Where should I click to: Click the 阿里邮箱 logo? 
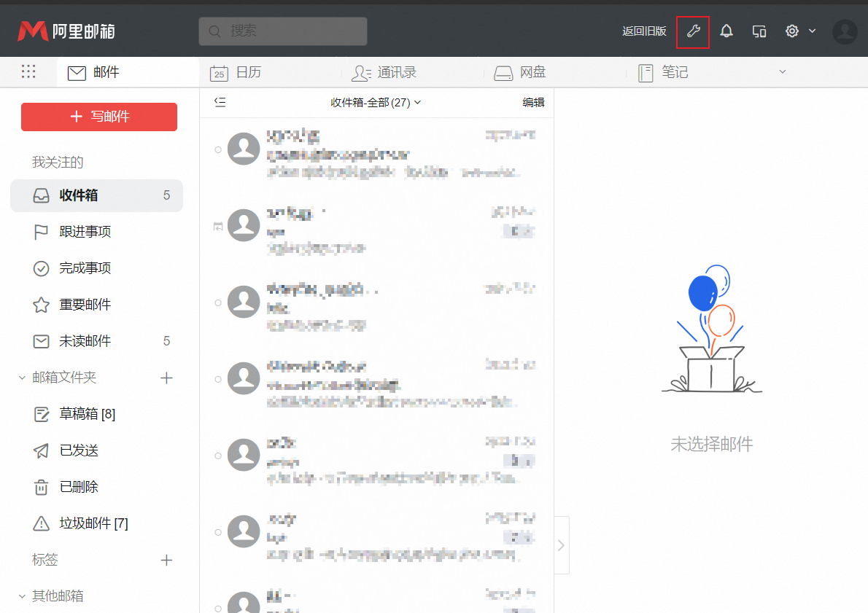click(x=66, y=31)
